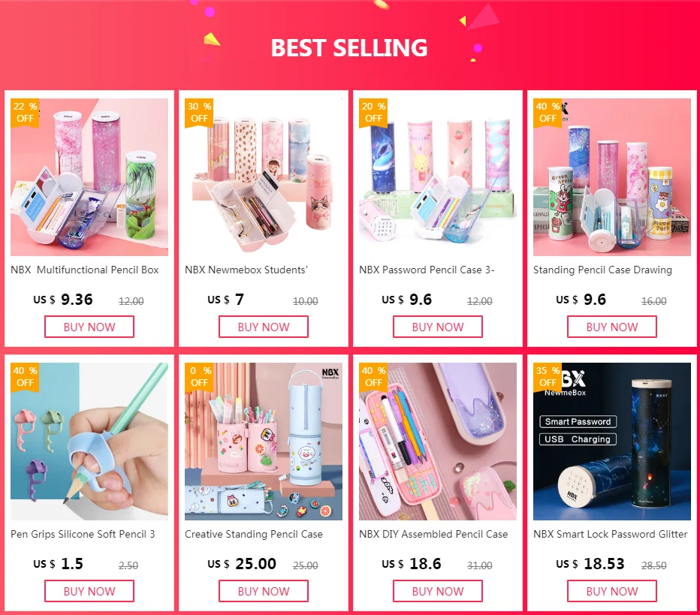Open NBX Multifunctional Pencil Box image
Screen dimensions: 700x615
click(x=89, y=177)
